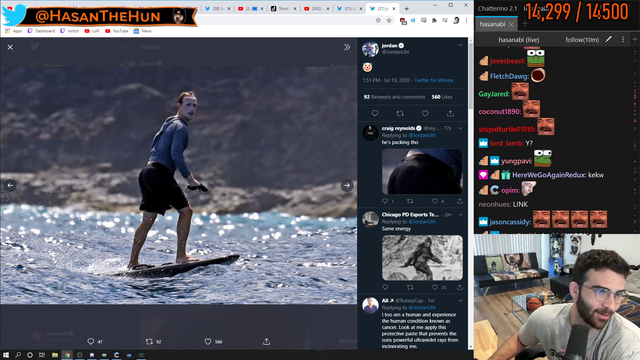The height and width of the screenshot is (360, 640).
Task: Open jordan's profile avatar in sidebar
Action: tap(370, 49)
